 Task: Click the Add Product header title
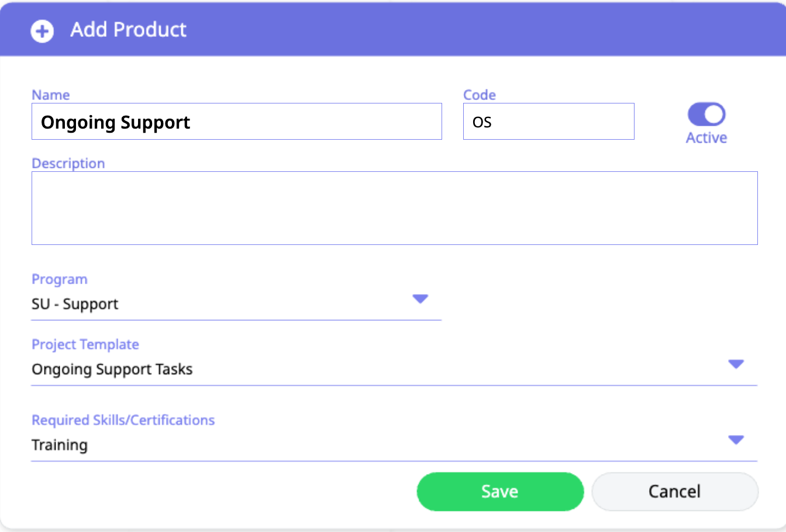[x=129, y=30]
